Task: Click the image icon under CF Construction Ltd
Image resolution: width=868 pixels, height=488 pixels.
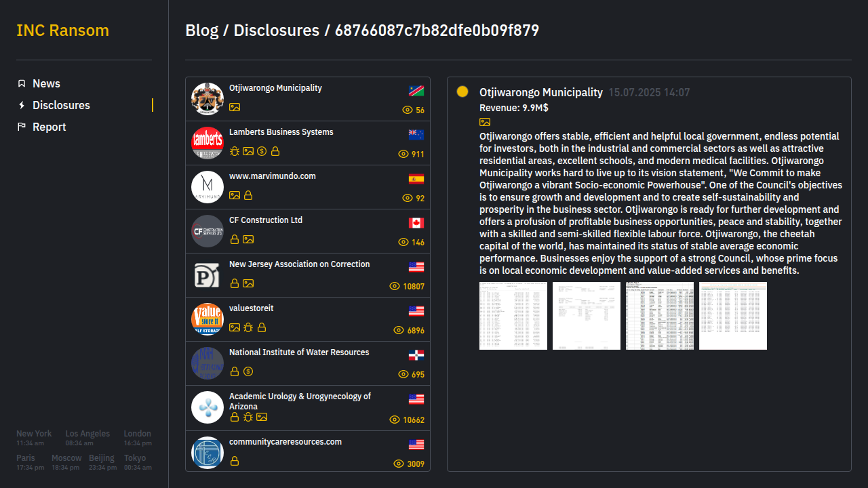Action: click(248, 239)
